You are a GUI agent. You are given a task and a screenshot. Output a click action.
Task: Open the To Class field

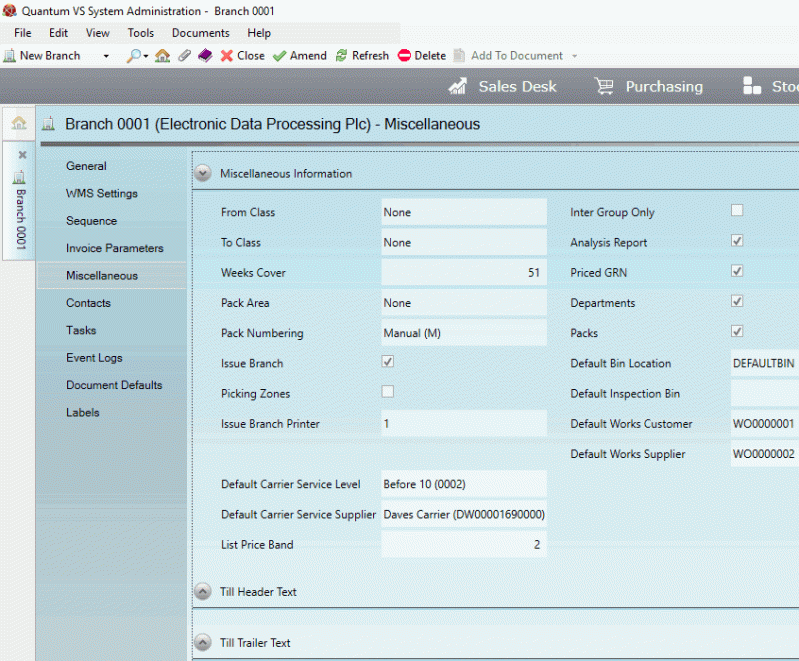pos(464,243)
